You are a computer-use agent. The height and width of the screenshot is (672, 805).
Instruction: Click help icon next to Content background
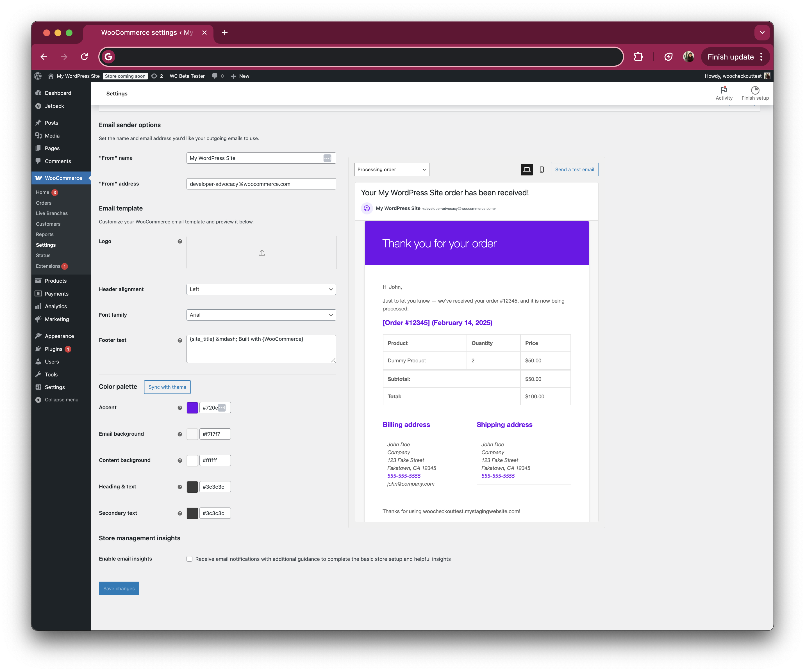pos(180,461)
